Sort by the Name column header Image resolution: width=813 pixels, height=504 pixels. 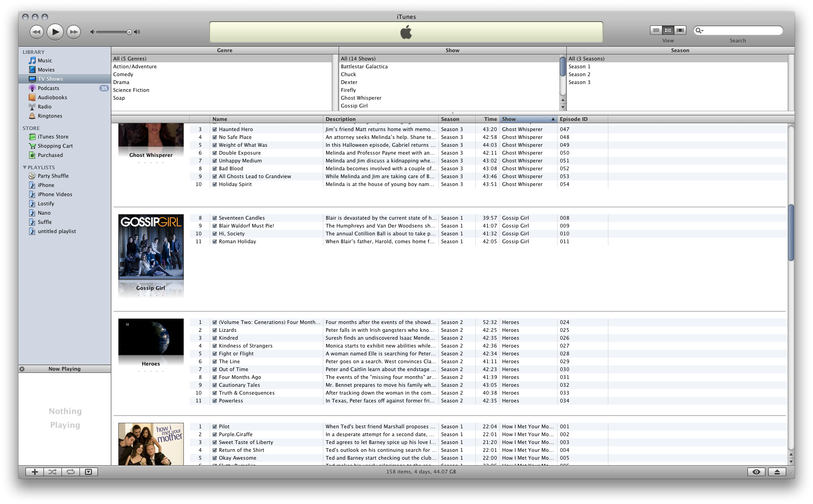(x=267, y=119)
